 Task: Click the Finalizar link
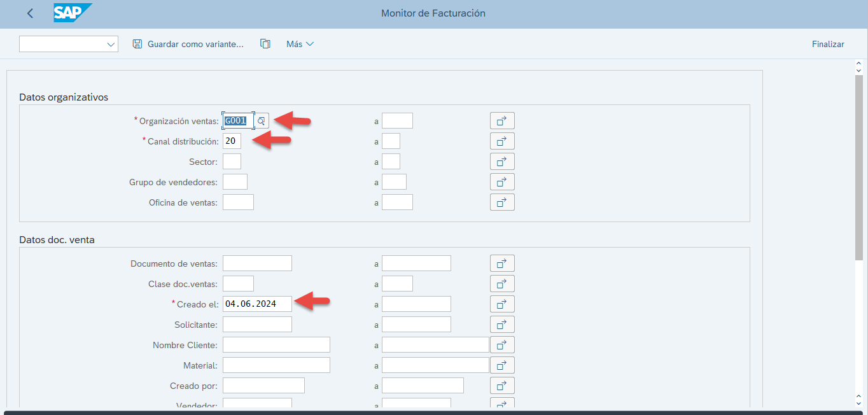(x=827, y=44)
